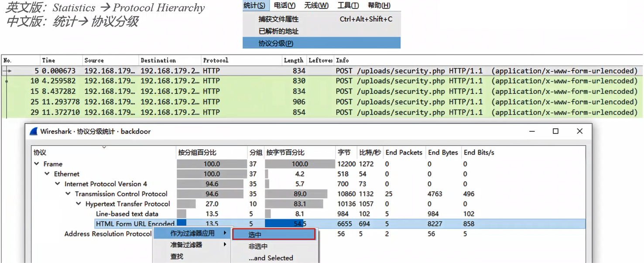Click the 4763 End Bytes cell

(435, 194)
